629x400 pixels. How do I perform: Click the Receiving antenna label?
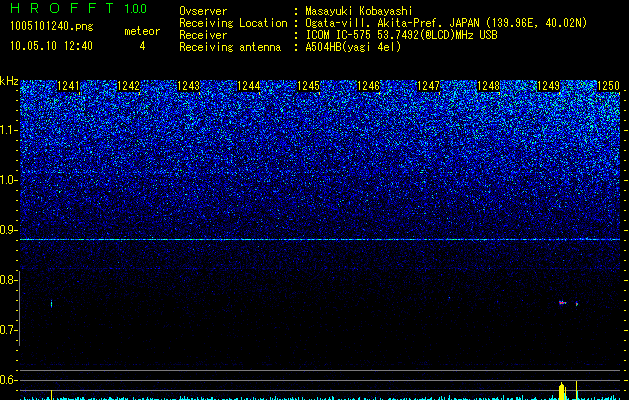[x=230, y=47]
